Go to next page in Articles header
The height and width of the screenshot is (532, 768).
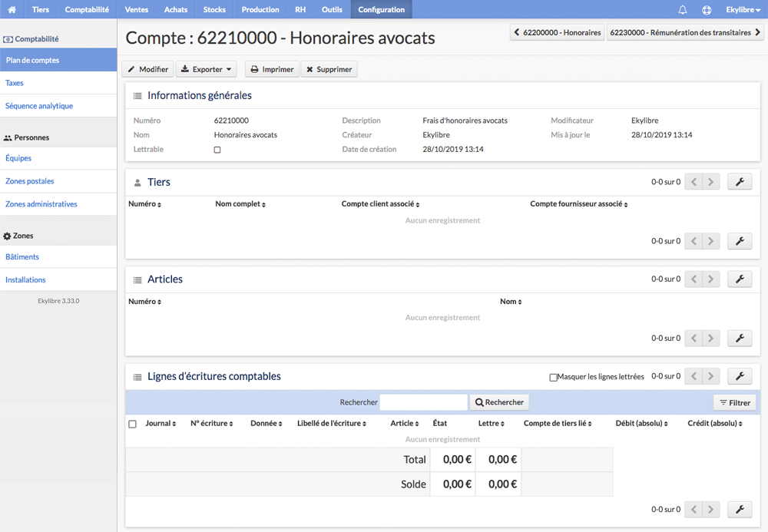(x=710, y=279)
